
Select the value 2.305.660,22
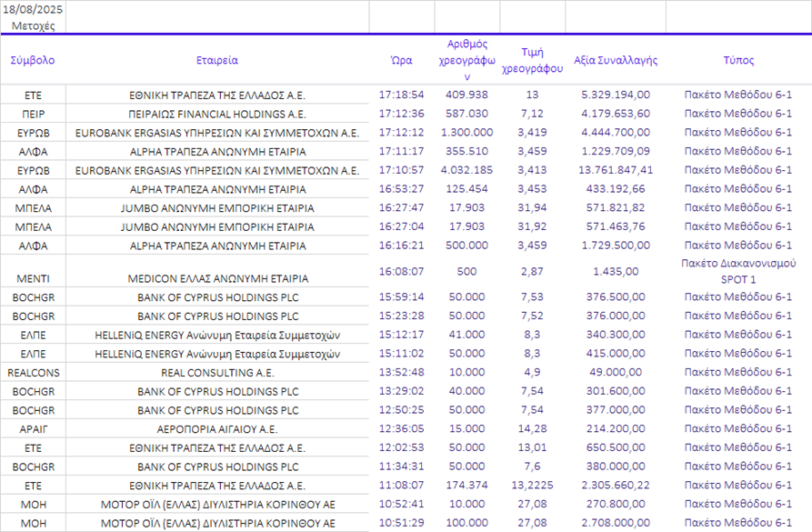(616, 485)
